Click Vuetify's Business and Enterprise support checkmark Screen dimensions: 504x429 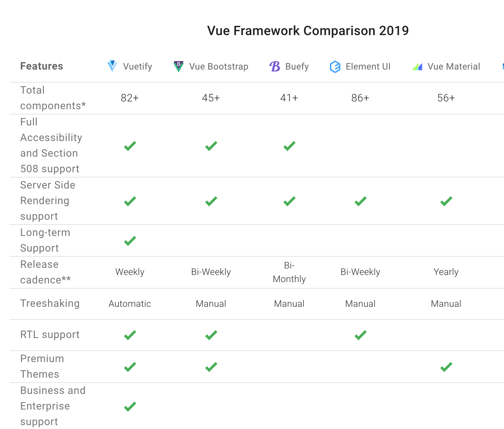point(130,407)
